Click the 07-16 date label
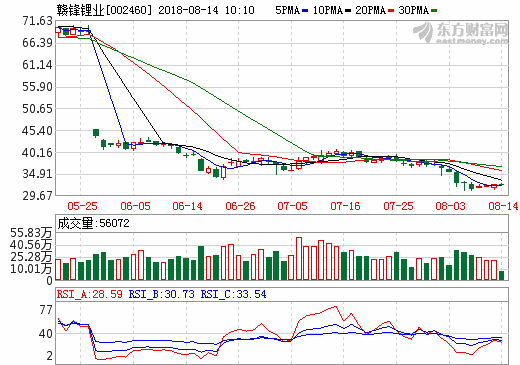Viewport: 520px width, 365px height. click(345, 206)
